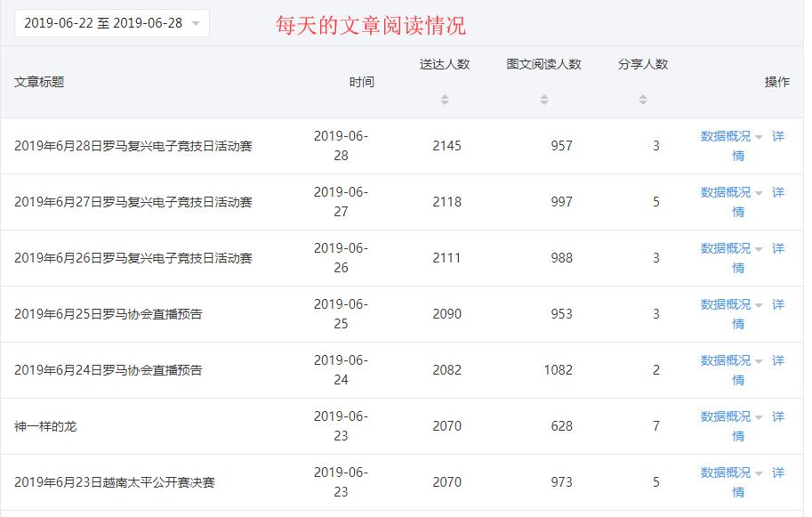Expand 数据概况 dropdown for 2019-06-28 article
The image size is (812, 517).
pyautogui.click(x=731, y=136)
